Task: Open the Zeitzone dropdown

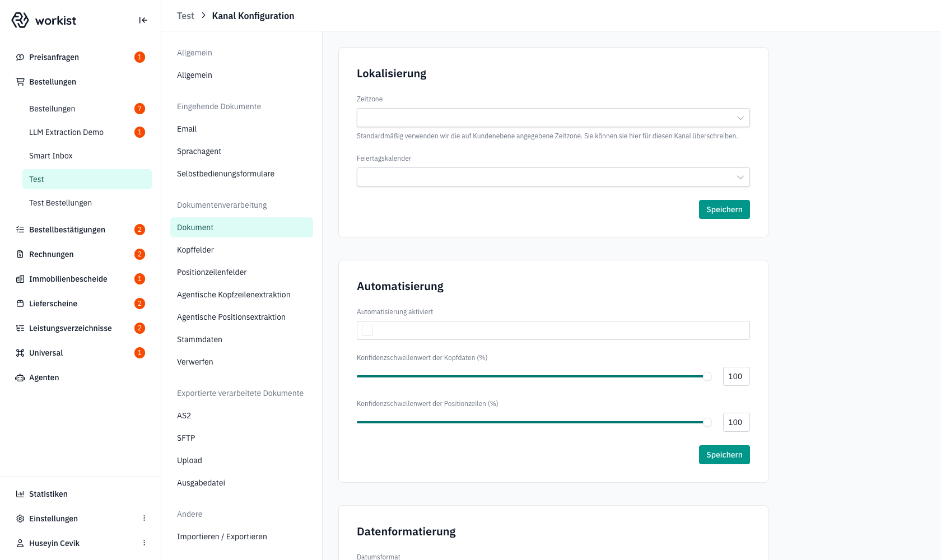Action: (553, 118)
